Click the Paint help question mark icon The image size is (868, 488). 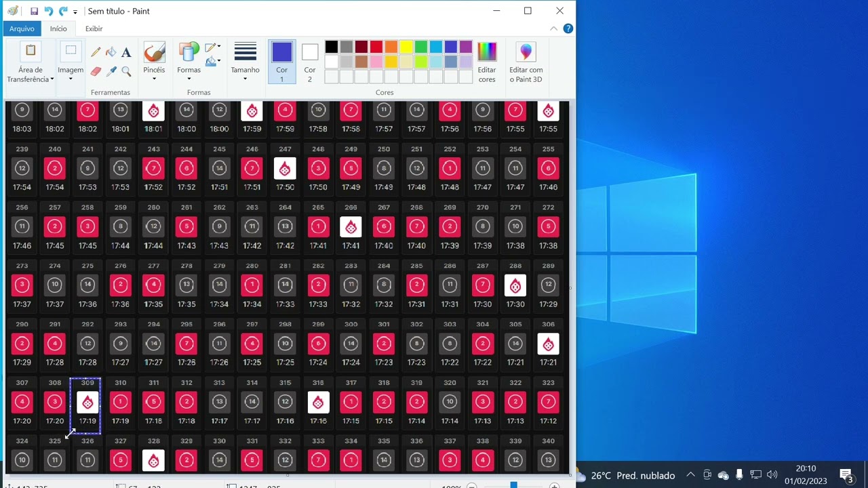[x=568, y=28]
